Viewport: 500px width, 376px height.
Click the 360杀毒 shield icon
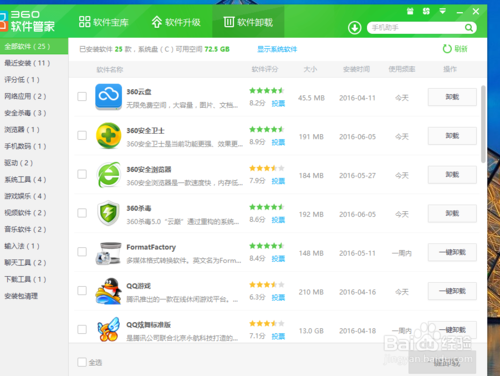[x=108, y=213]
